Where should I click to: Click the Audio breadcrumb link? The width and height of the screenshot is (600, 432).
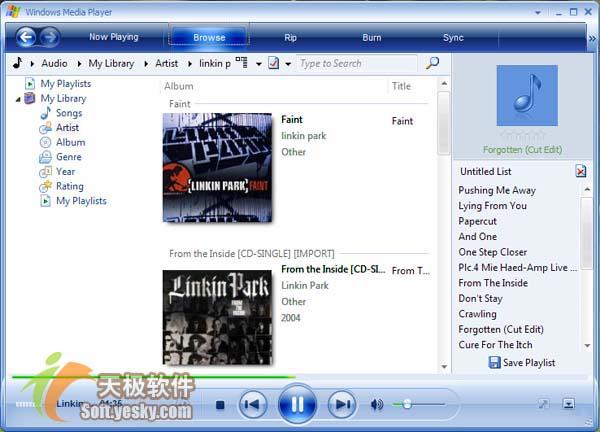click(54, 63)
